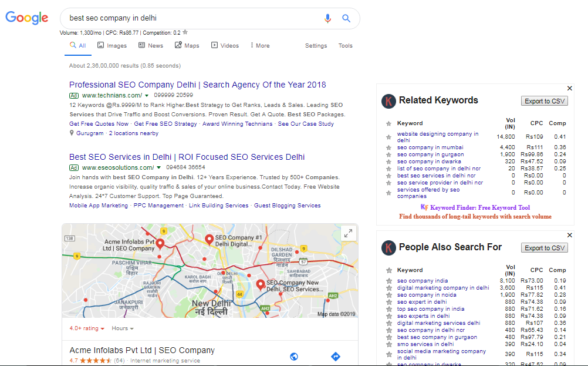Star keyword 'seo company in gurgaon'
The image size is (588, 366).
(389, 155)
